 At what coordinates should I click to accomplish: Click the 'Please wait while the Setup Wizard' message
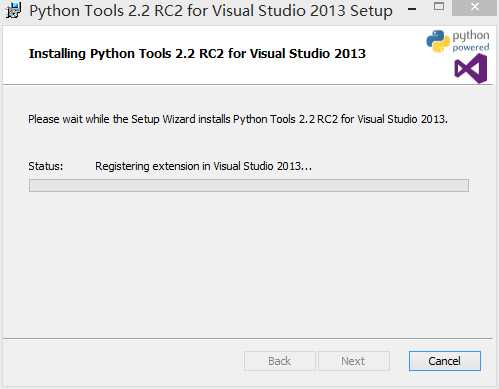tap(238, 119)
